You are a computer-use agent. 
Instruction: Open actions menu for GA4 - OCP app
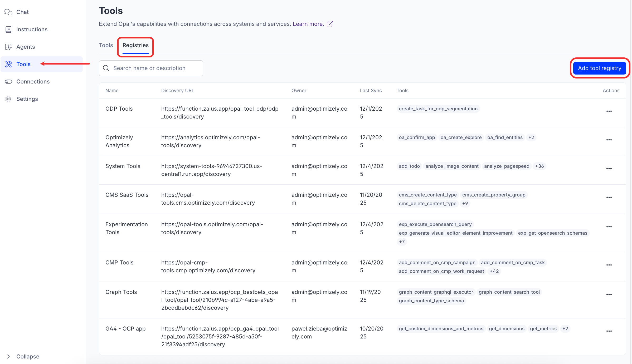(x=609, y=331)
